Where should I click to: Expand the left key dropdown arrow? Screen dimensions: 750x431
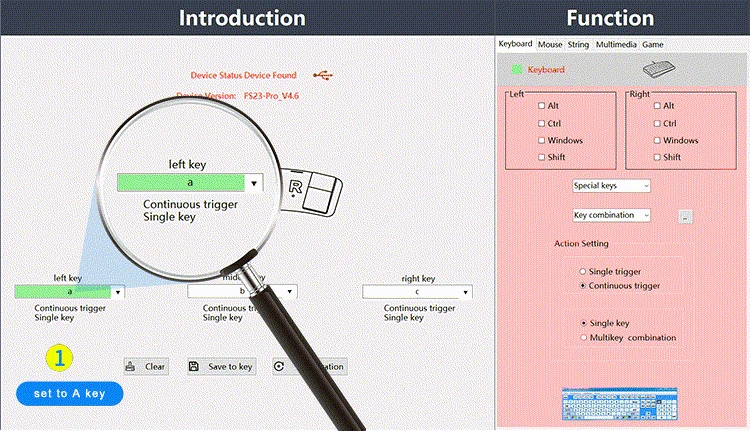click(118, 292)
